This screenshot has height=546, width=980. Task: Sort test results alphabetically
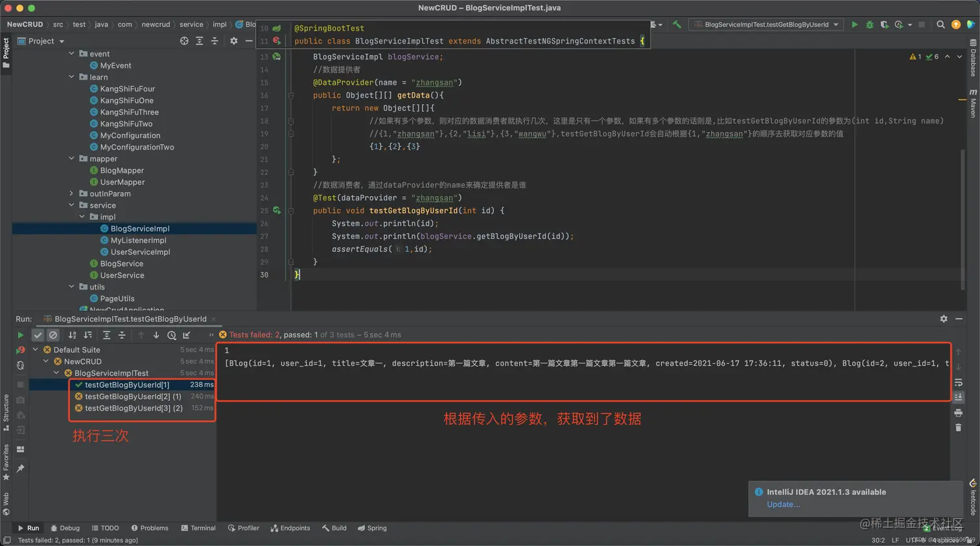[x=72, y=335]
